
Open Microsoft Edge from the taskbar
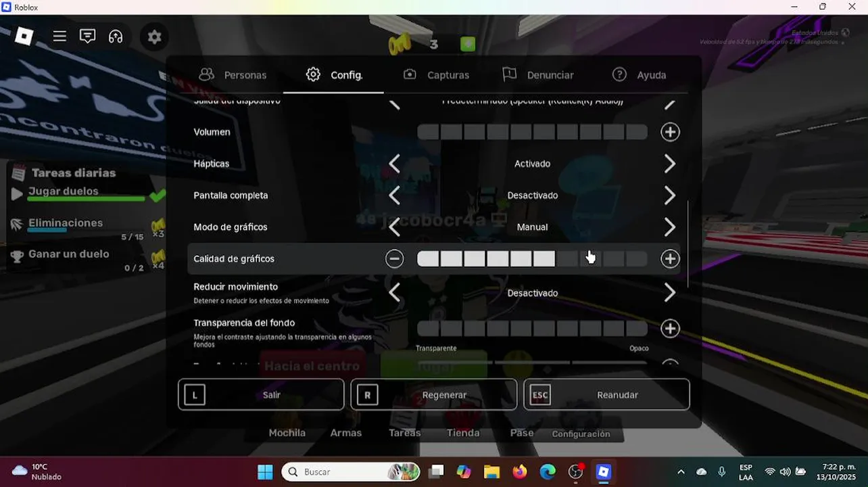click(x=548, y=471)
